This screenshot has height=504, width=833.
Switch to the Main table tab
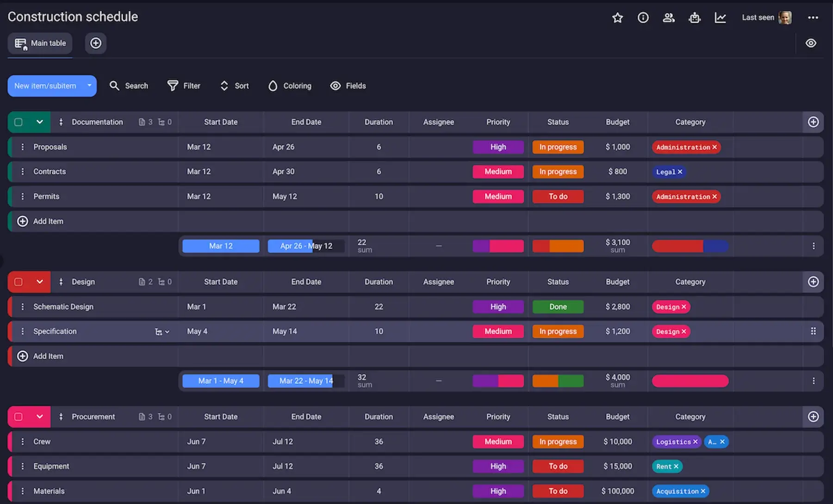40,43
